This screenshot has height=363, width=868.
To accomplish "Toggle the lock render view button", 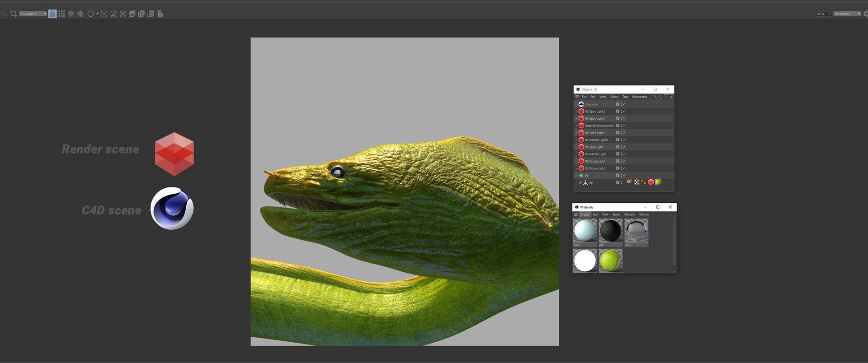I will pos(52,14).
